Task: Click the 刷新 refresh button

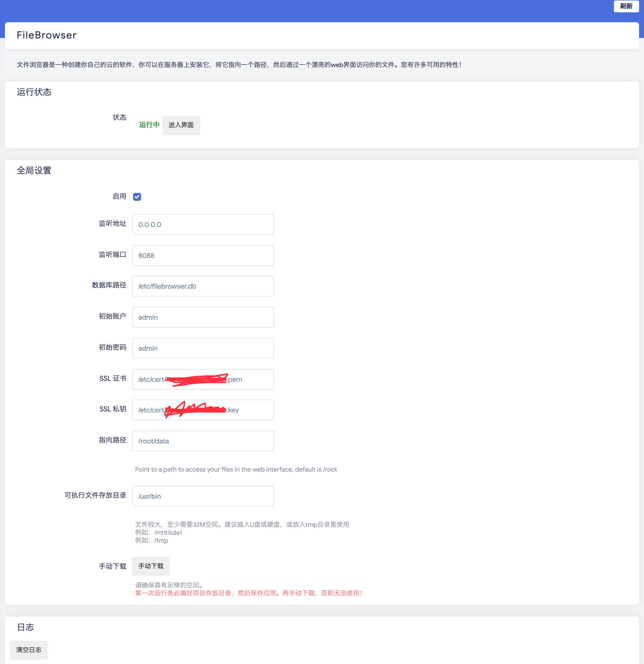Action: coord(626,6)
